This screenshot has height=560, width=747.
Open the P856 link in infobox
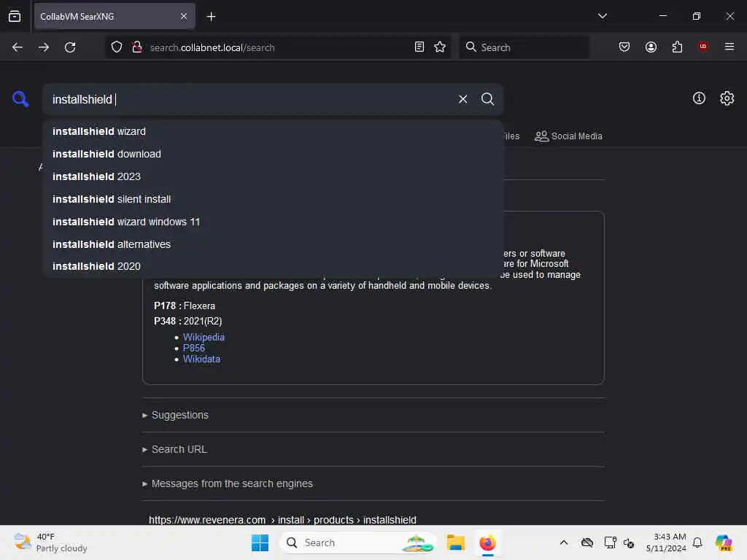(193, 348)
